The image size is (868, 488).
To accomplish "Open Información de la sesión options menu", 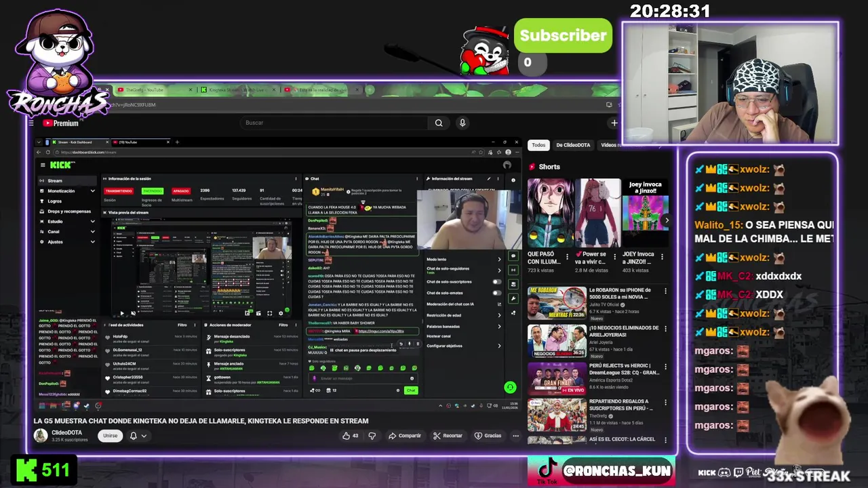I will tap(296, 179).
